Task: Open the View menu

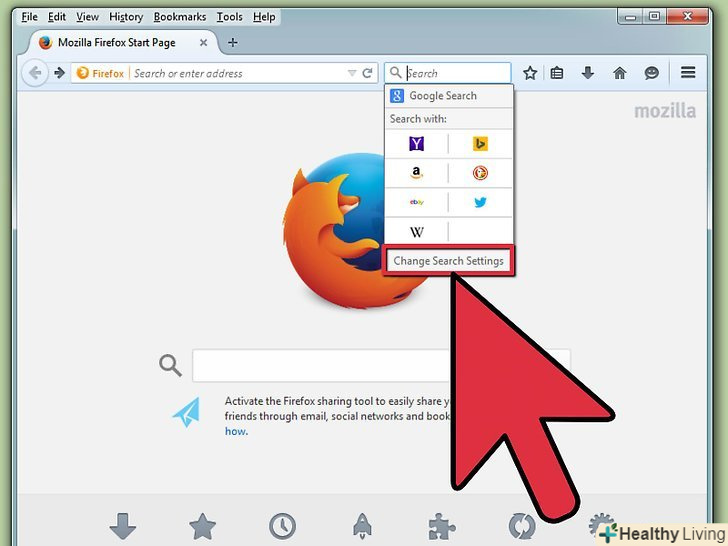Action: pyautogui.click(x=87, y=17)
